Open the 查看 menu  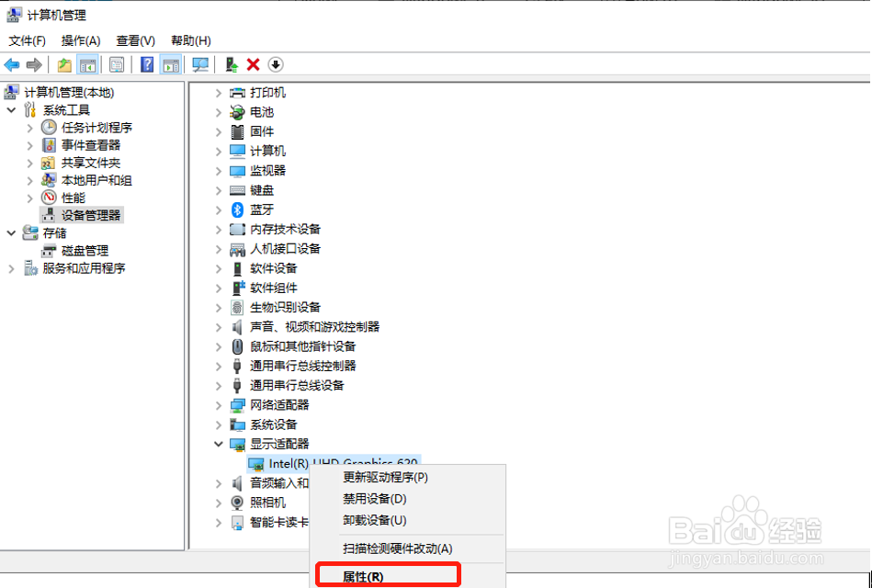[x=134, y=40]
